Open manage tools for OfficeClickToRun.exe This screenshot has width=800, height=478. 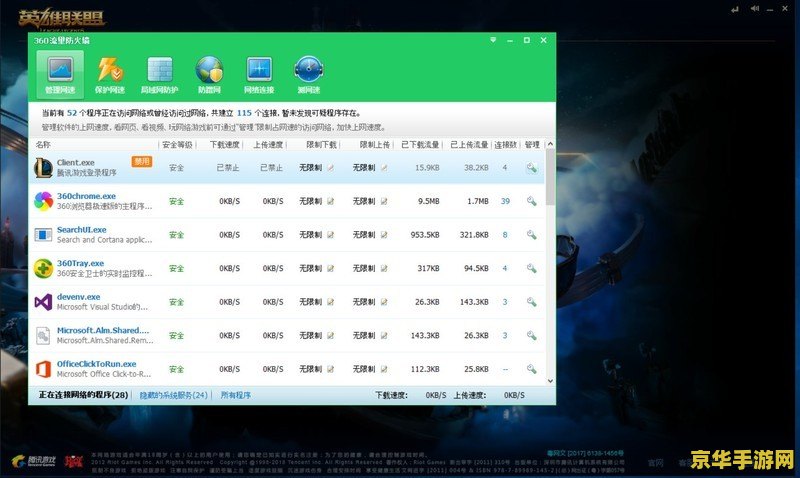point(532,369)
